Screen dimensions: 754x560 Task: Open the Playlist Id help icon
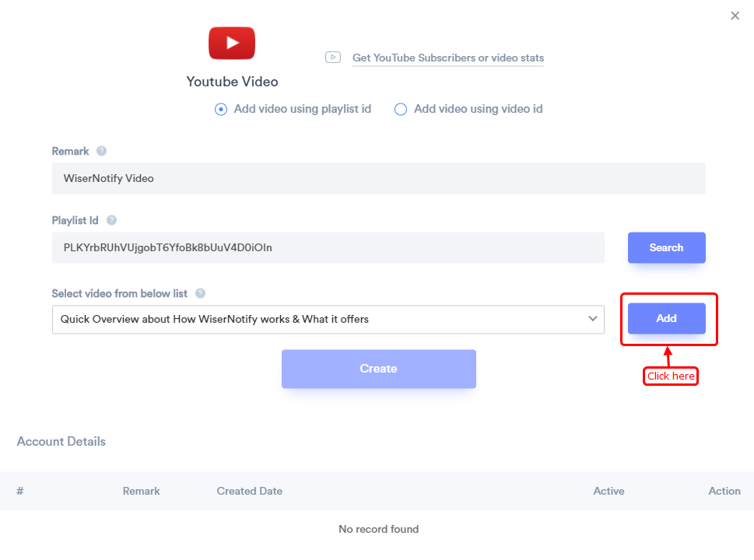coord(111,220)
